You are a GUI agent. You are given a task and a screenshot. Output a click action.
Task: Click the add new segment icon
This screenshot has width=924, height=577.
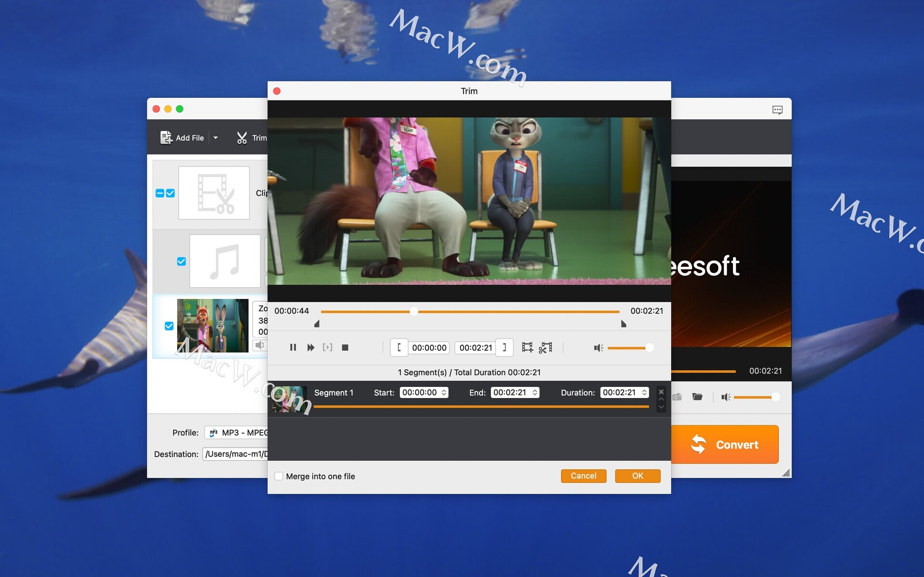pos(527,347)
